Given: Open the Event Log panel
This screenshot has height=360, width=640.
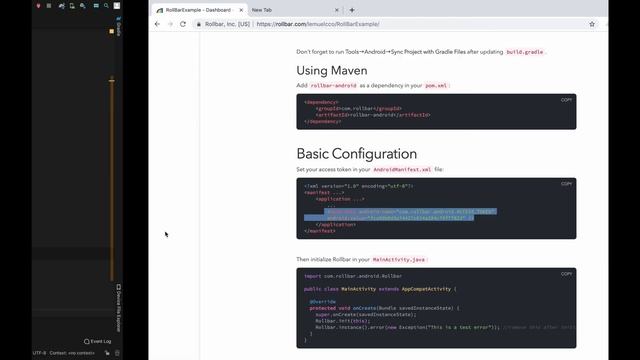Looking at the screenshot, I should (x=98, y=341).
